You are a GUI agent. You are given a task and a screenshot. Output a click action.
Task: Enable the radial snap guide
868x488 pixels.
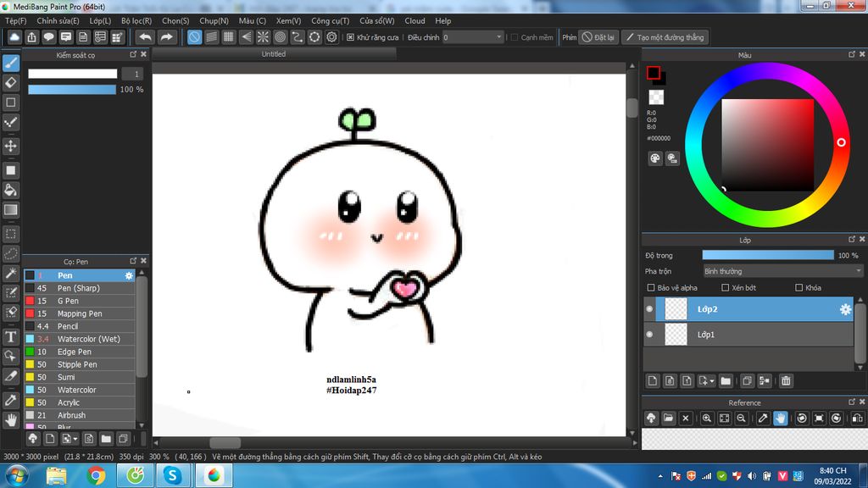(263, 37)
